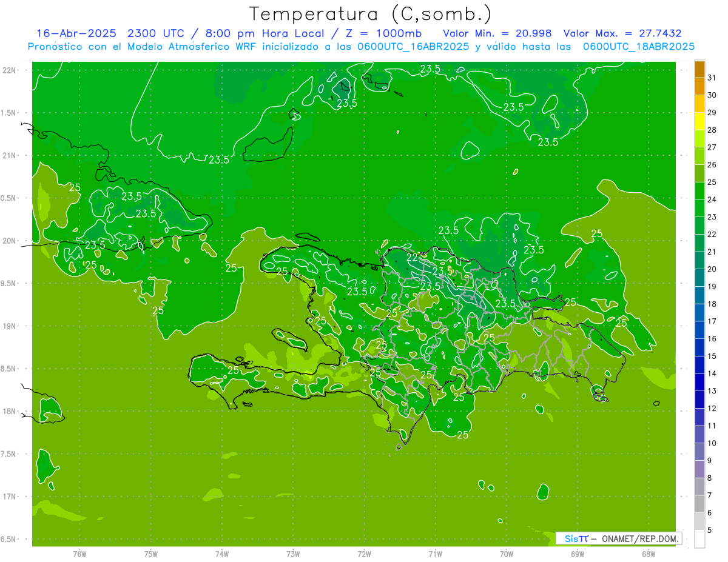
Task: Click legend scale value "27"
Action: point(712,147)
